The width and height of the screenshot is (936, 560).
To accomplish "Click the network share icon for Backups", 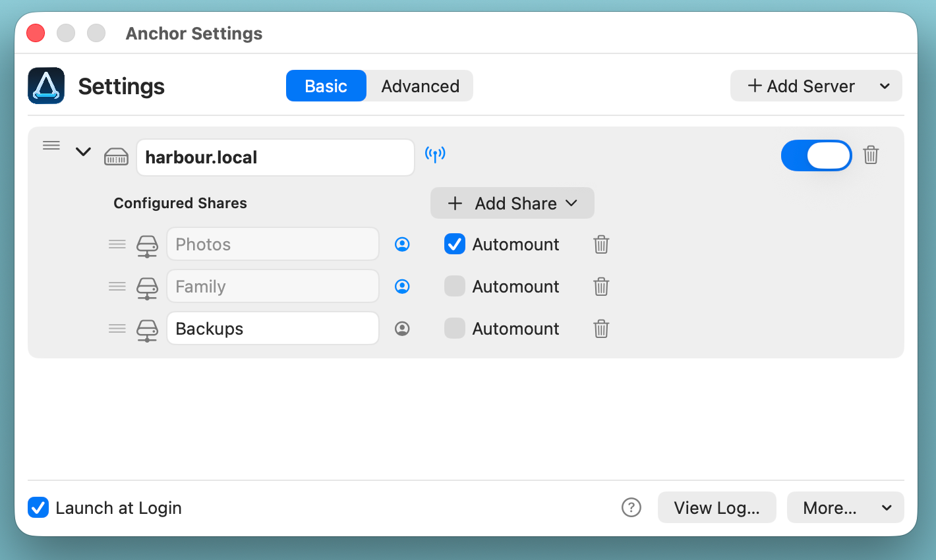I will [x=147, y=330].
